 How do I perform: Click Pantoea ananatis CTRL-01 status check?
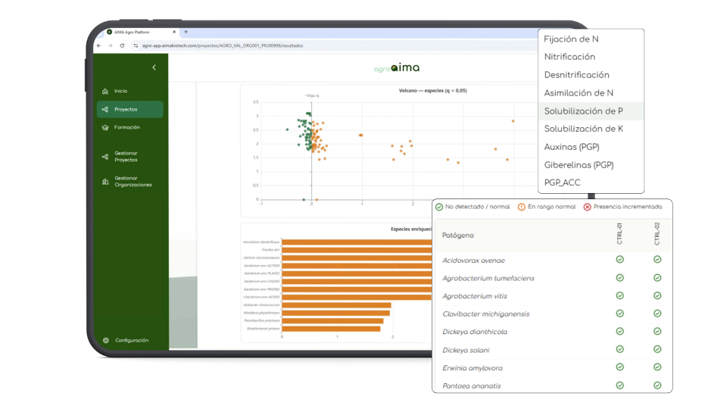[x=620, y=385]
